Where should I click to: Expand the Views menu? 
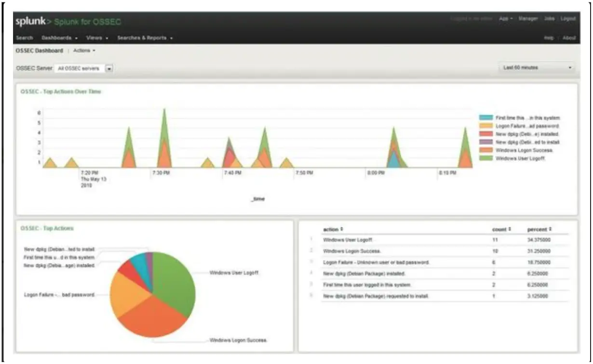(97, 38)
